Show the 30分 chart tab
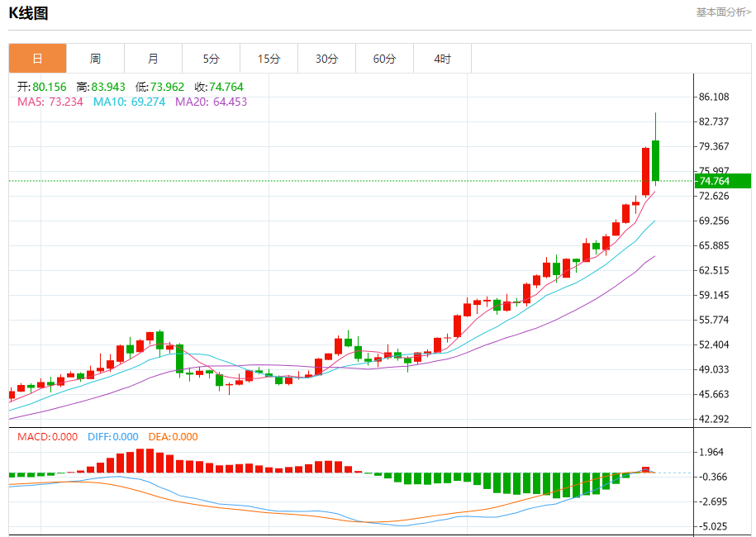This screenshot has width=756, height=537. pyautogui.click(x=326, y=59)
